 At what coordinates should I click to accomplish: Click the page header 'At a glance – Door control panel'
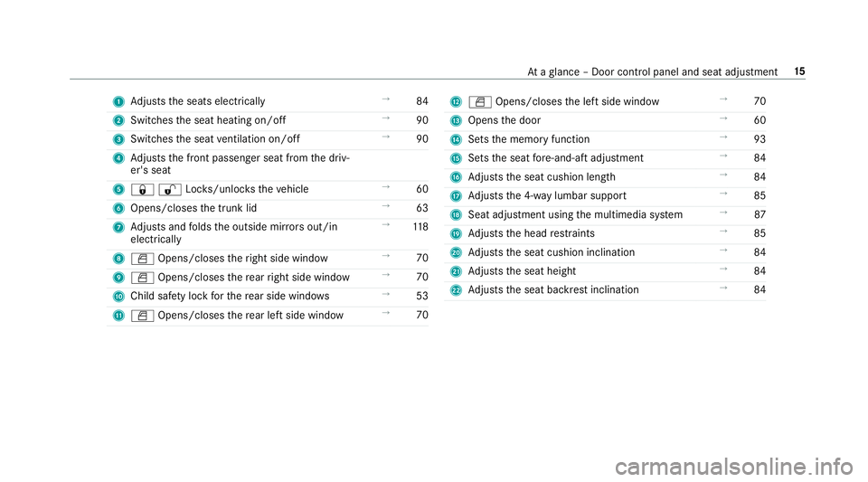click(x=652, y=72)
